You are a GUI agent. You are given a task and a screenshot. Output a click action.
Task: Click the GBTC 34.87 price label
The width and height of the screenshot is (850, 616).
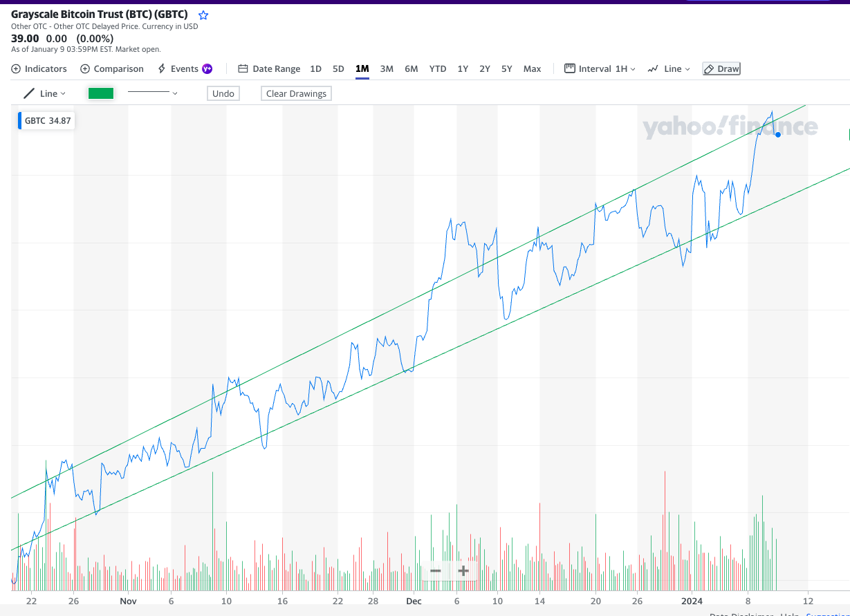(46, 120)
